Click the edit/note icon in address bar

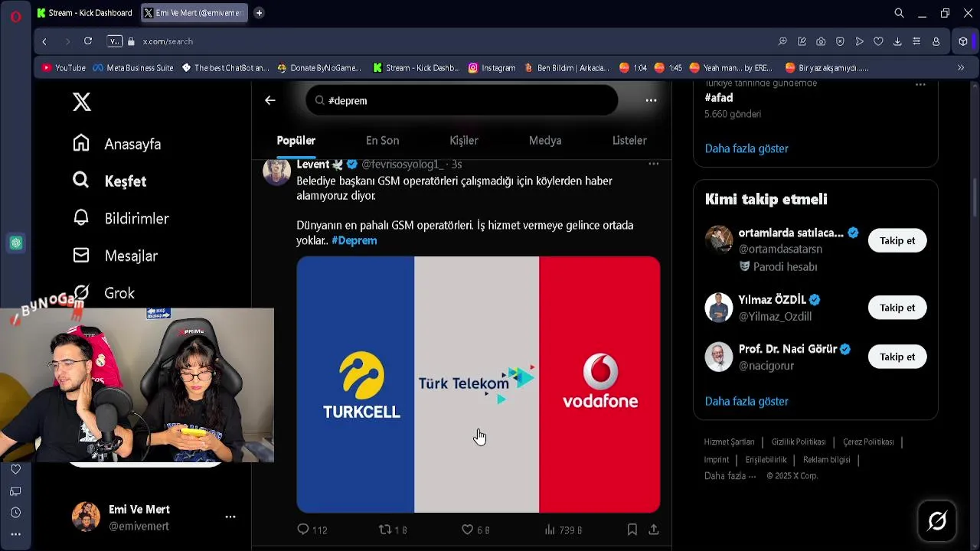802,41
